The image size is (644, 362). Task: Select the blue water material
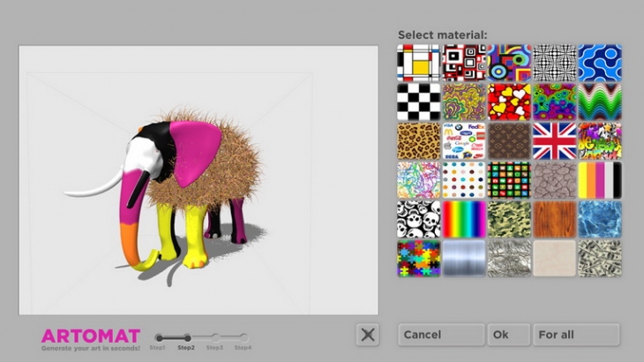(600, 220)
